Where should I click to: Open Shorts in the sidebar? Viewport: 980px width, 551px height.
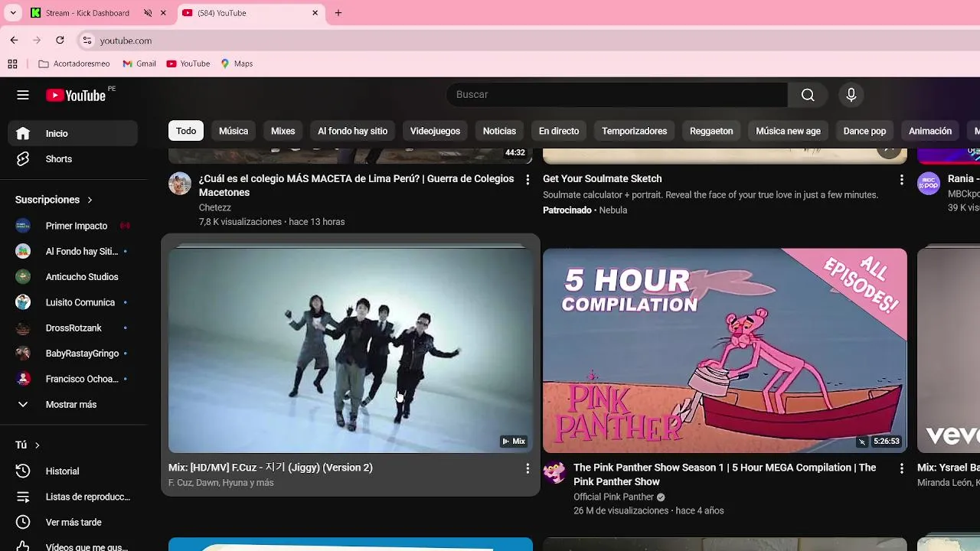73,159
